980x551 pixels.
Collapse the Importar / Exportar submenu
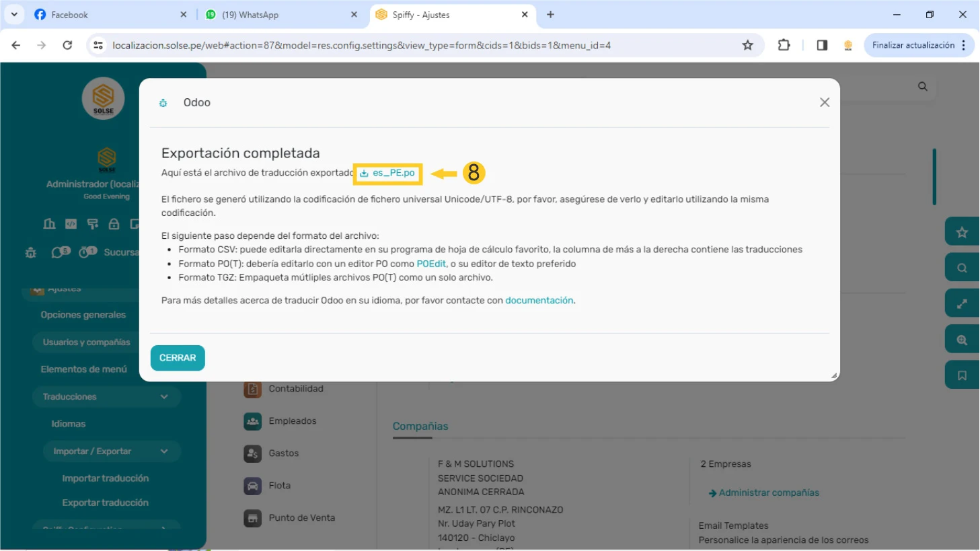click(164, 451)
